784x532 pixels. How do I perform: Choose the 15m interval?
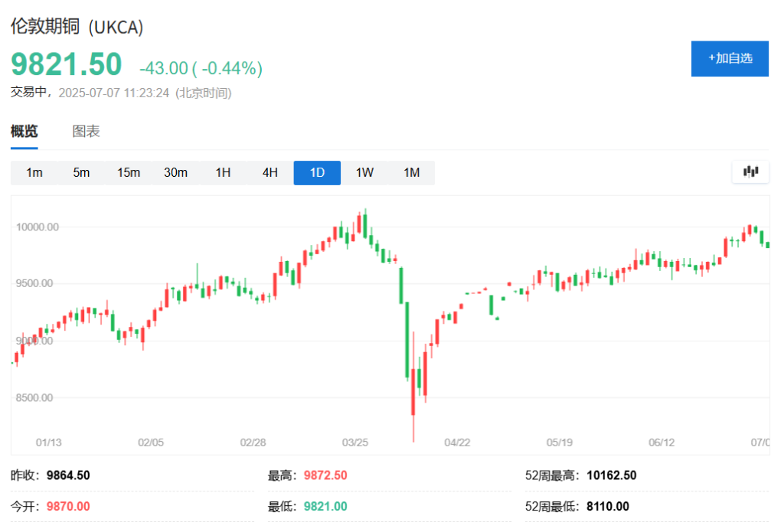pyautogui.click(x=129, y=173)
